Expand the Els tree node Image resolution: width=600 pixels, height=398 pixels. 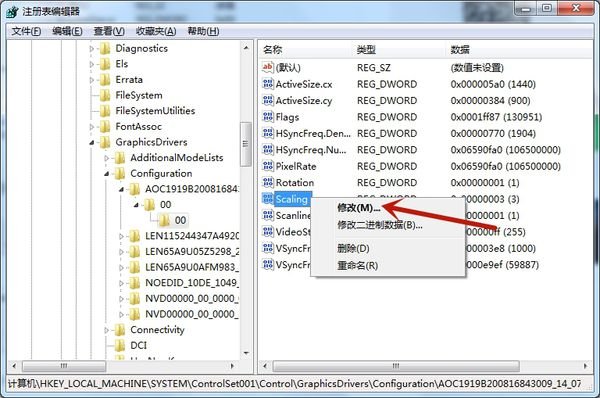coord(91,64)
